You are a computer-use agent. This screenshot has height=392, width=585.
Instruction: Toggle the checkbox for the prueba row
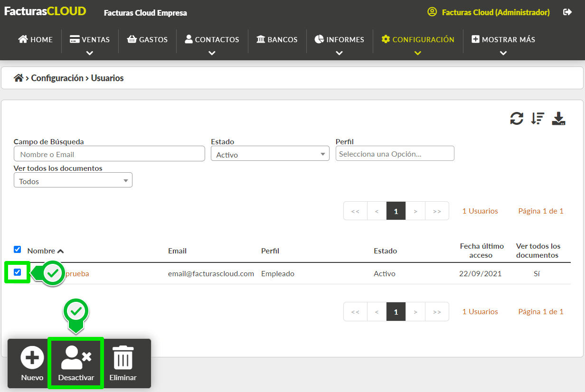pyautogui.click(x=18, y=272)
